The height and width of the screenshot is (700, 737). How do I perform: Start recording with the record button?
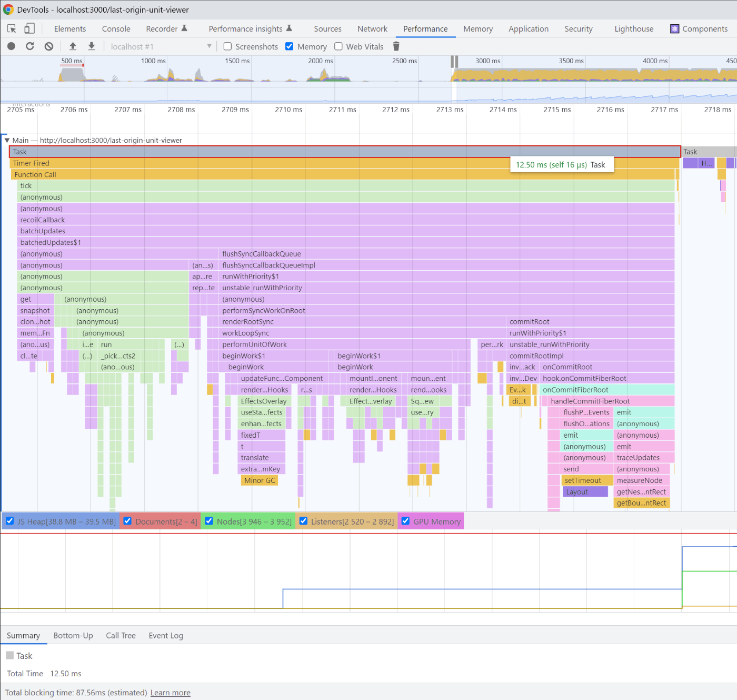click(x=11, y=46)
